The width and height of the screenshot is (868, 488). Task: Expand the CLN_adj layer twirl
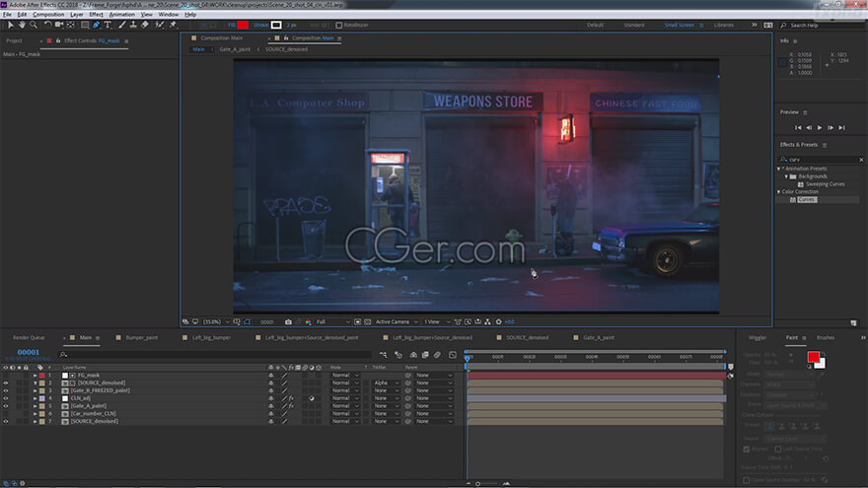pos(36,398)
